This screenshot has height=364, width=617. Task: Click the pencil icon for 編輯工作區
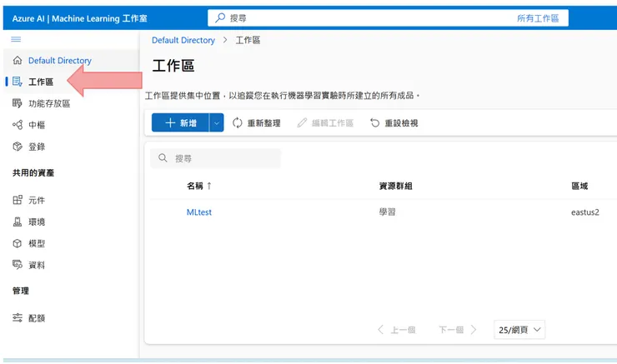pos(302,122)
